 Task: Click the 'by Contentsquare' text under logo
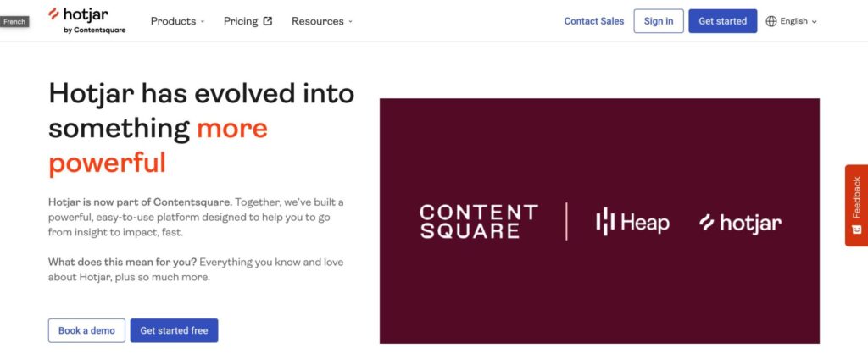point(95,30)
